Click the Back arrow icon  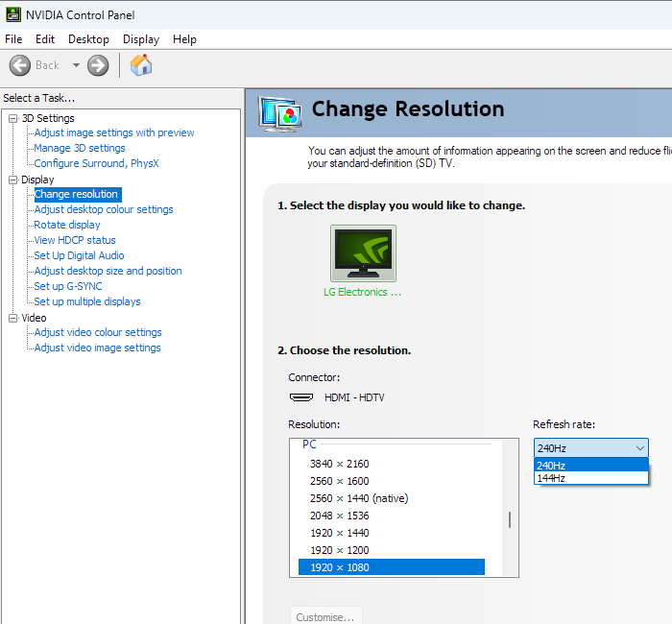tap(20, 65)
